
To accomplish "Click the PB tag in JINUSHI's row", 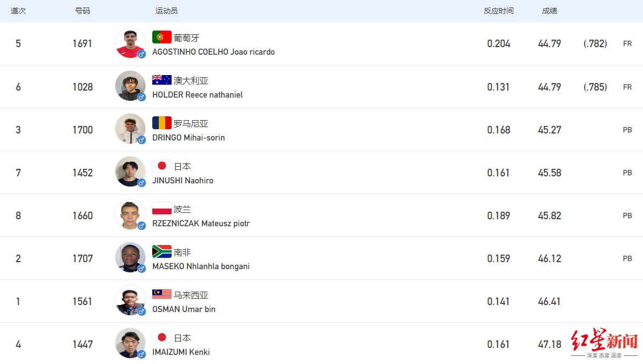I will (x=627, y=173).
